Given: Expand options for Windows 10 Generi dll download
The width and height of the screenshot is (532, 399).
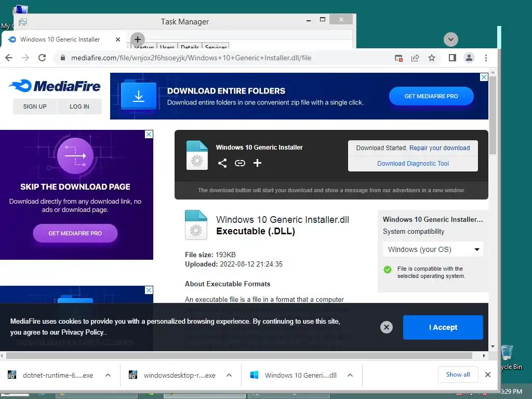Looking at the screenshot, I should (x=350, y=375).
